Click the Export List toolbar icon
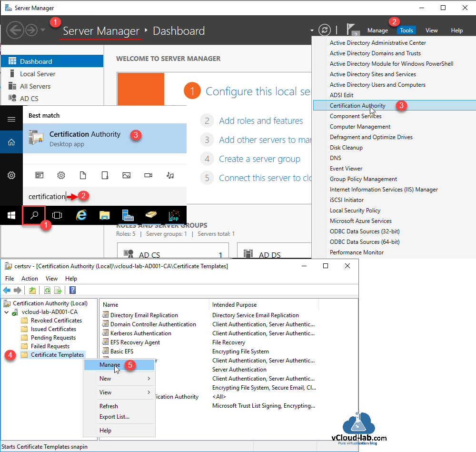Image resolution: width=476 pixels, height=452 pixels. [58, 291]
